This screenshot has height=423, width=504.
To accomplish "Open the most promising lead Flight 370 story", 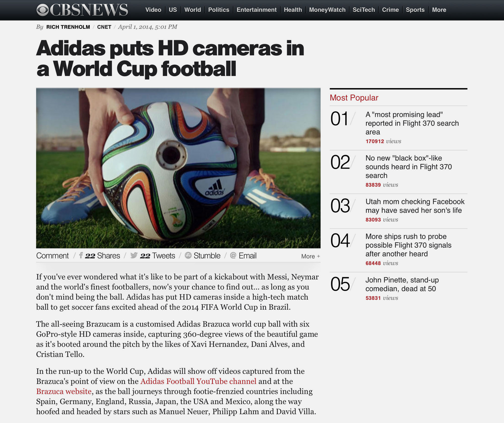I will coord(412,123).
